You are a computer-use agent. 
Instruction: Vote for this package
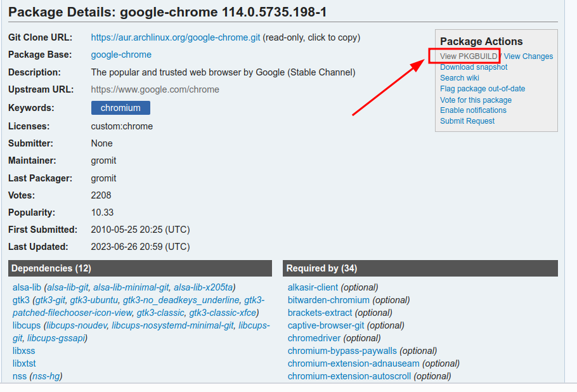point(476,100)
